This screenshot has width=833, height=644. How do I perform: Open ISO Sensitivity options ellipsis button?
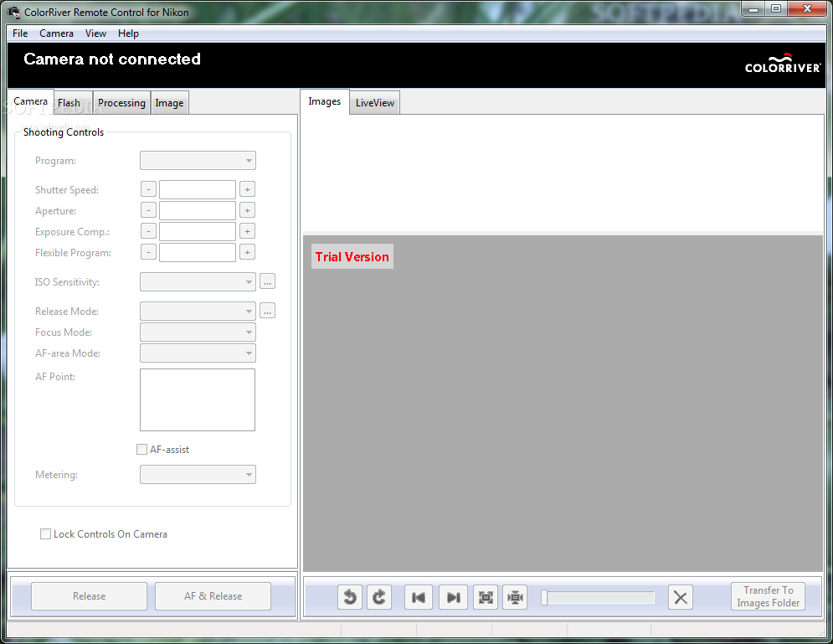(267, 281)
